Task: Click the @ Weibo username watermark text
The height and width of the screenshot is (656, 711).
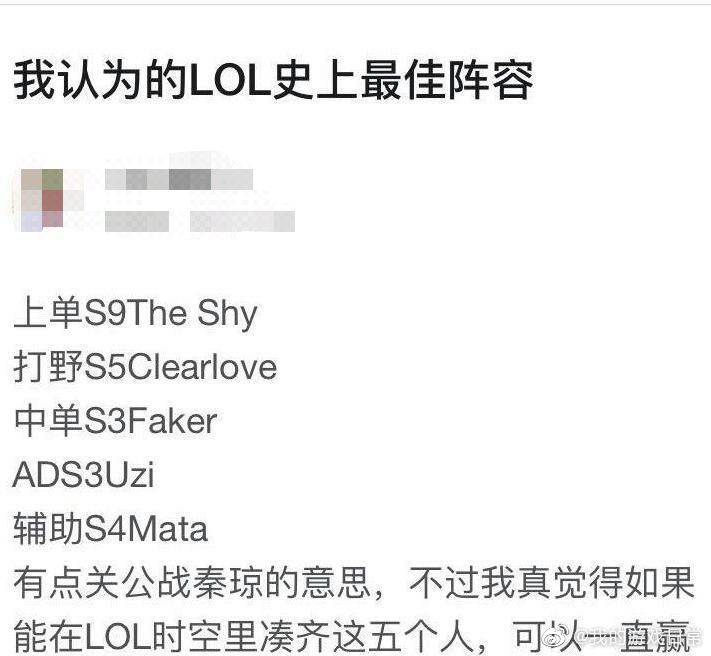Action: [x=639, y=637]
